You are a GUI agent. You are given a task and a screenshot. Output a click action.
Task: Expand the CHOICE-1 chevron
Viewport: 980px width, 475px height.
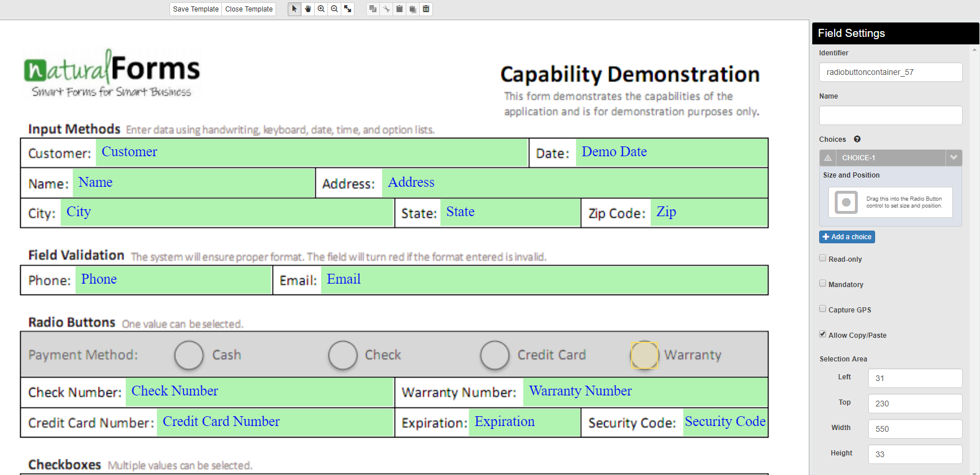[953, 157]
